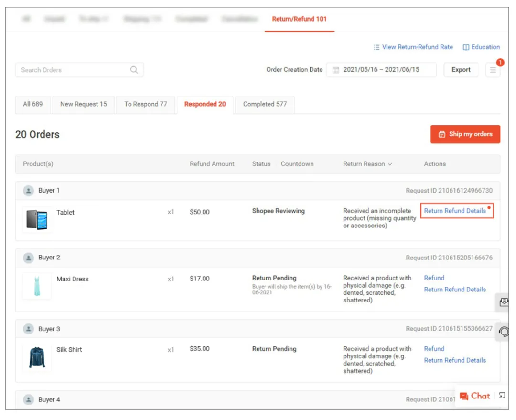Open Tablet product thumbnail
This screenshot has height=420, width=516.
[37, 219]
